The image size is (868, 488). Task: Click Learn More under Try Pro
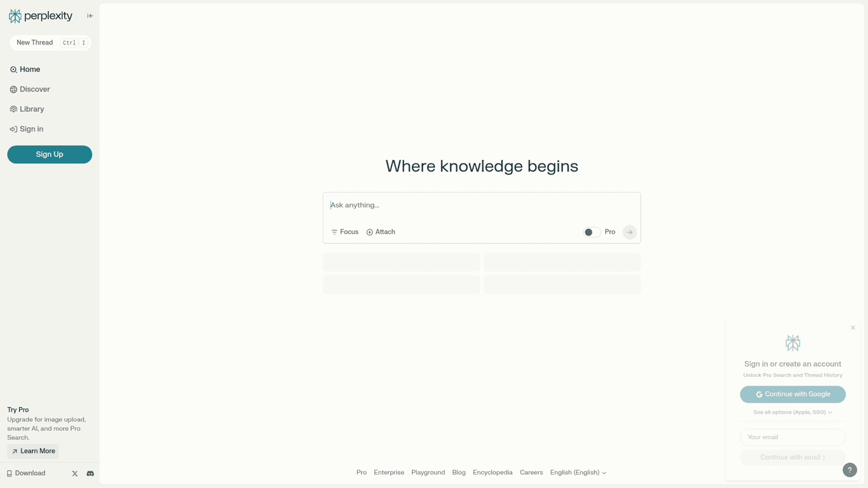[x=33, y=451]
